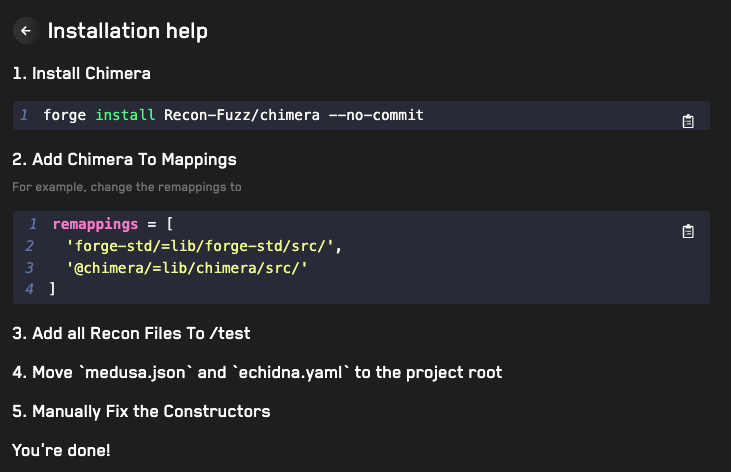Select the '1. Install Chimera' step heading
731x472 pixels.
pos(82,74)
